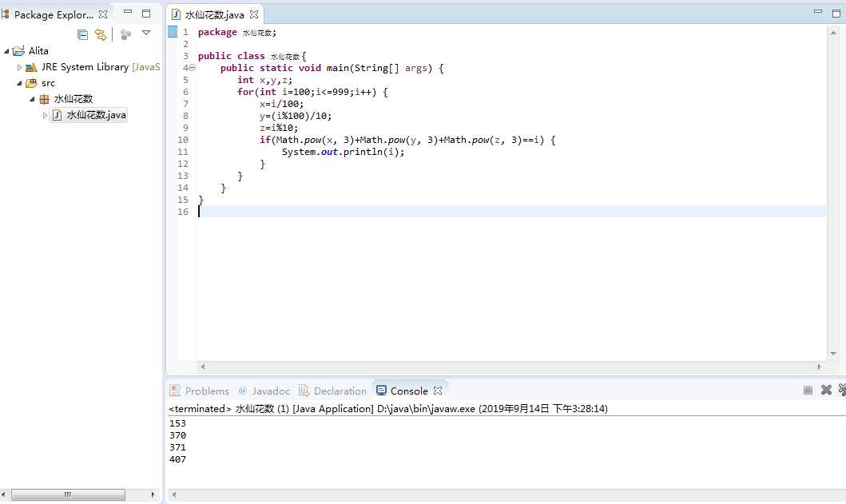Open Package Explorer view menu dropdown
The image size is (846, 504).
tap(145, 33)
